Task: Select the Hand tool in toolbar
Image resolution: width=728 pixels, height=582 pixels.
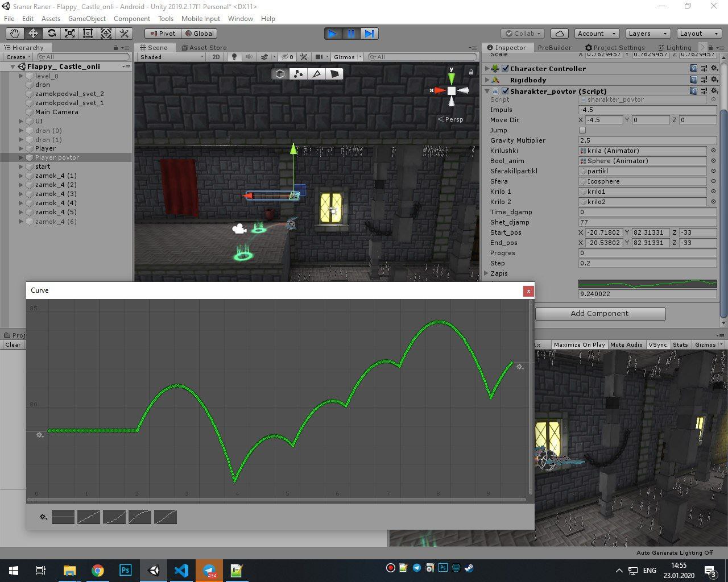Action: click(15, 34)
